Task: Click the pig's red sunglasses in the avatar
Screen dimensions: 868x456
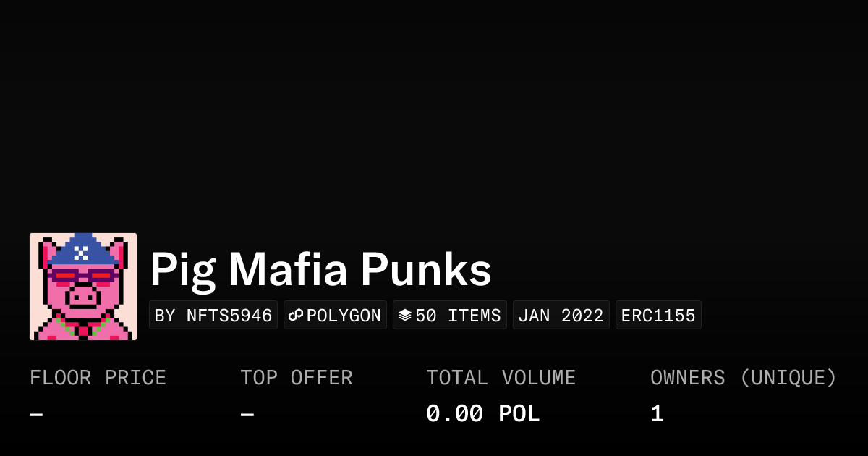Action: click(x=82, y=276)
